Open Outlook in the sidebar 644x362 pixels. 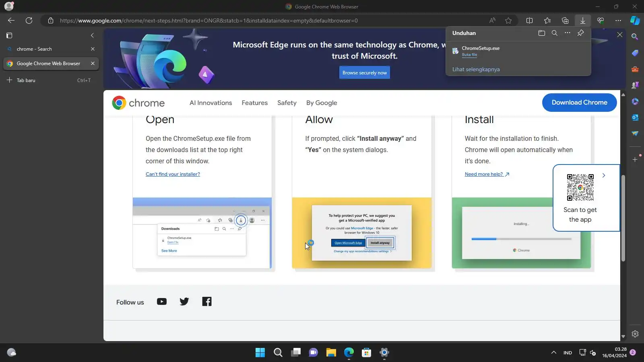(635, 117)
